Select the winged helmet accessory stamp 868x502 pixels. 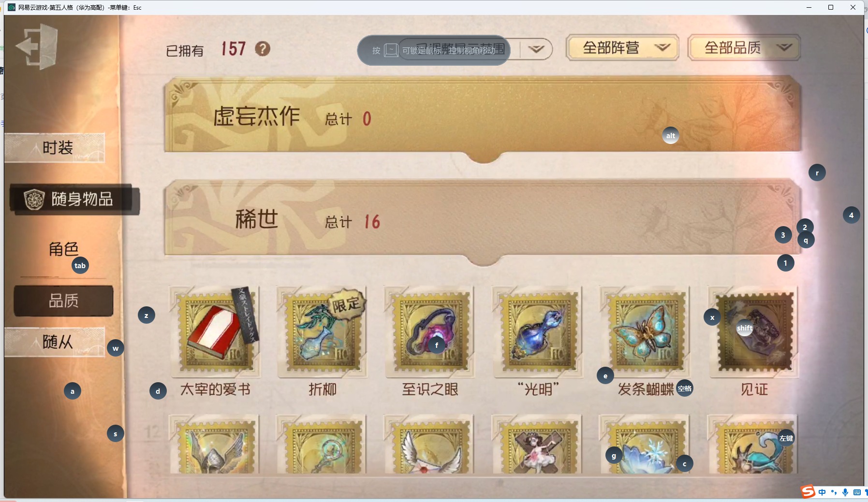click(215, 445)
